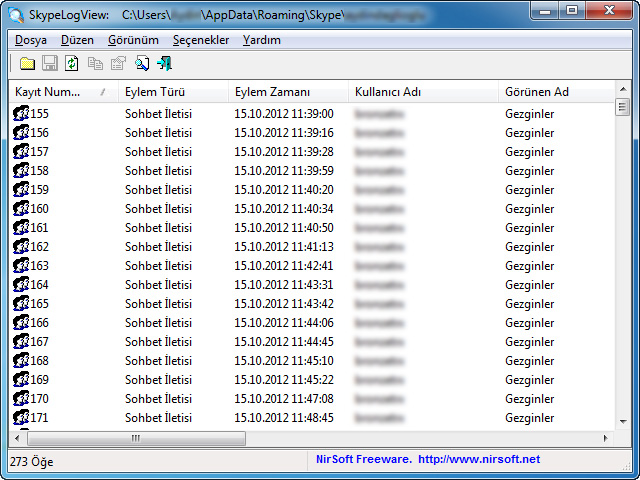Select chat icon of record 164
The image size is (640, 480).
click(x=21, y=284)
